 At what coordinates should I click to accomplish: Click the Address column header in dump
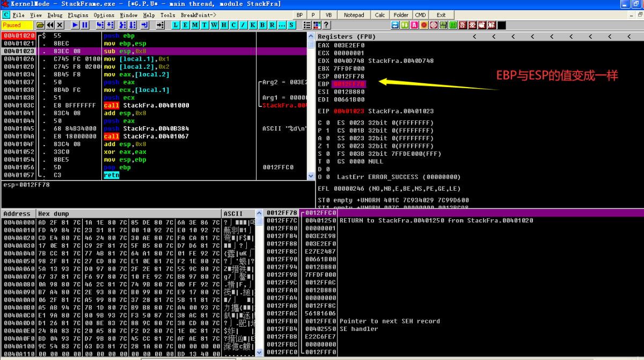tap(18, 213)
